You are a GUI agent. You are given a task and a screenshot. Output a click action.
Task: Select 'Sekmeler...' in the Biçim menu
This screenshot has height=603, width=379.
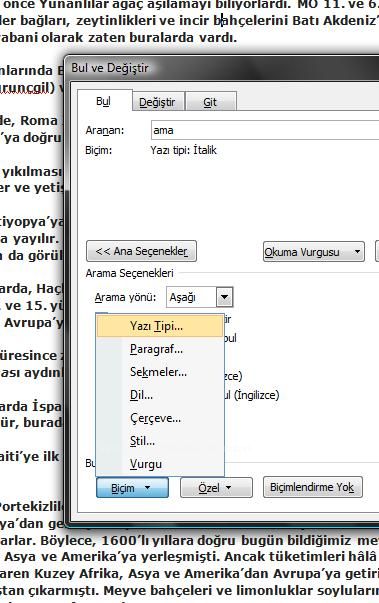coord(160,372)
